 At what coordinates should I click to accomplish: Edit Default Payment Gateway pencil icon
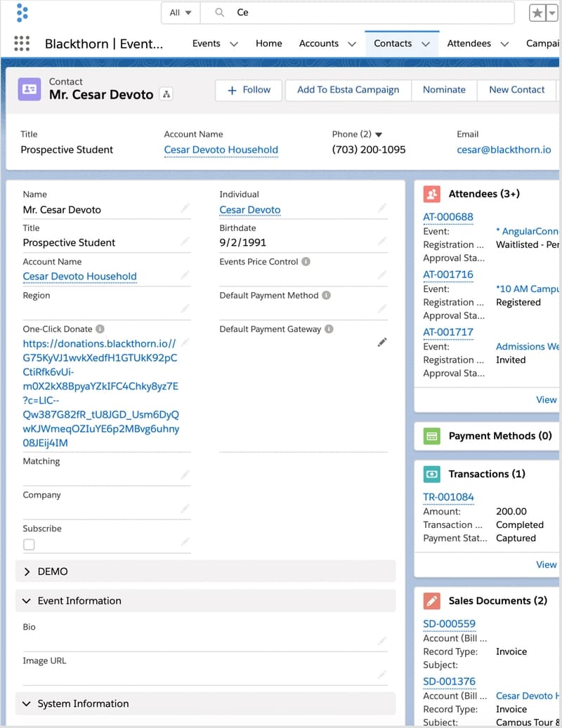381,342
